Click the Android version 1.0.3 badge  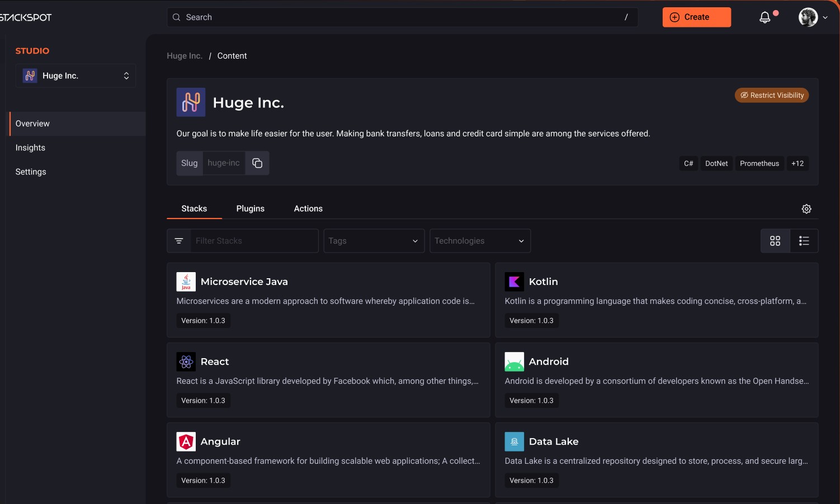point(531,401)
